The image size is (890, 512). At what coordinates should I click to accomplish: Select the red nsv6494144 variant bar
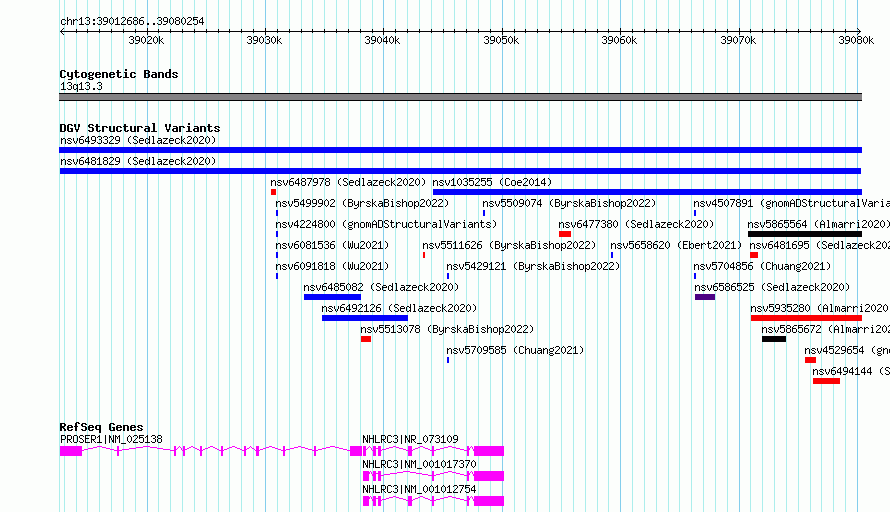click(826, 381)
